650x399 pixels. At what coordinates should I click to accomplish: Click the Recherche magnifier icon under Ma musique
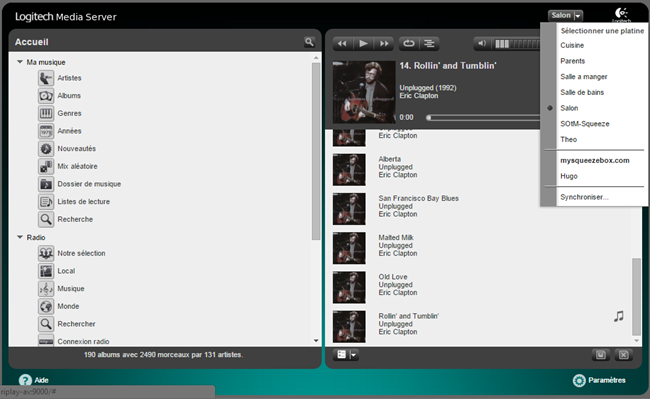(46, 219)
